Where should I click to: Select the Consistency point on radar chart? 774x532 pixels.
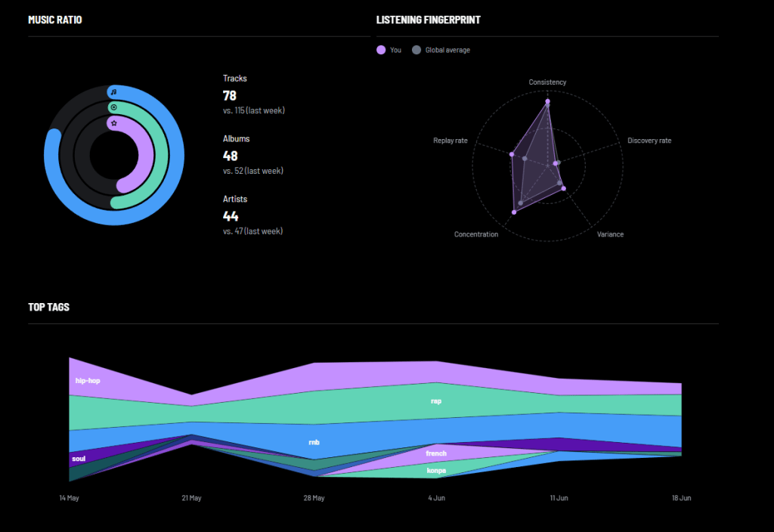547,102
